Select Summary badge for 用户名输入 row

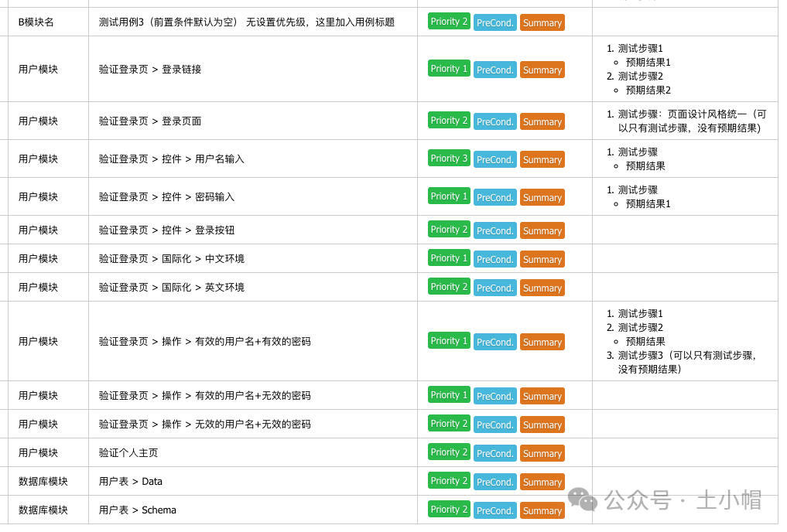click(x=542, y=159)
